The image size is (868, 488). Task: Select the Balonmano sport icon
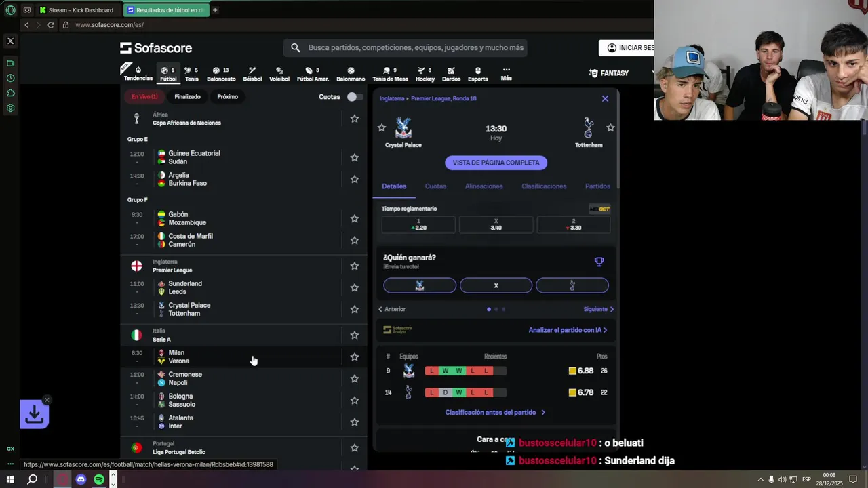(351, 74)
